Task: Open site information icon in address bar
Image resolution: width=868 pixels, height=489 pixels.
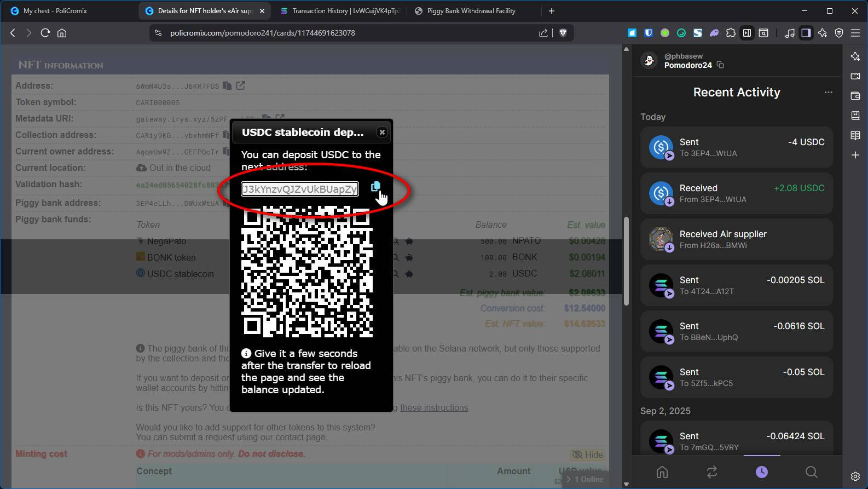Action: (158, 33)
